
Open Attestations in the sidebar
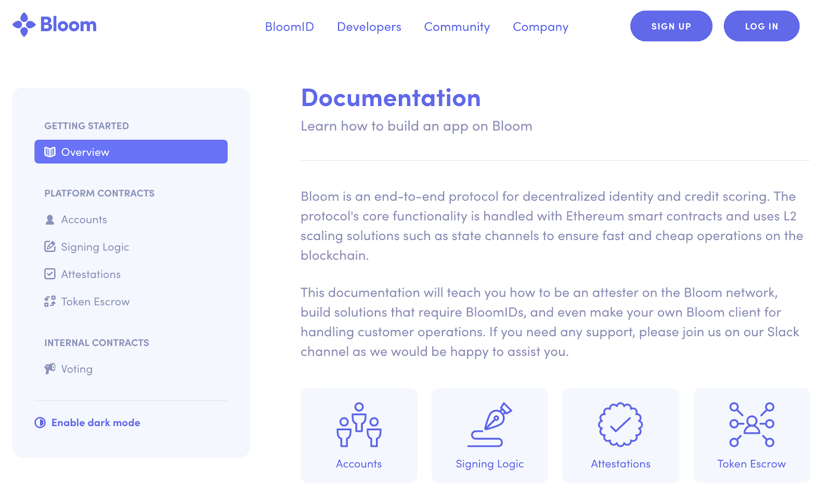[x=91, y=274]
